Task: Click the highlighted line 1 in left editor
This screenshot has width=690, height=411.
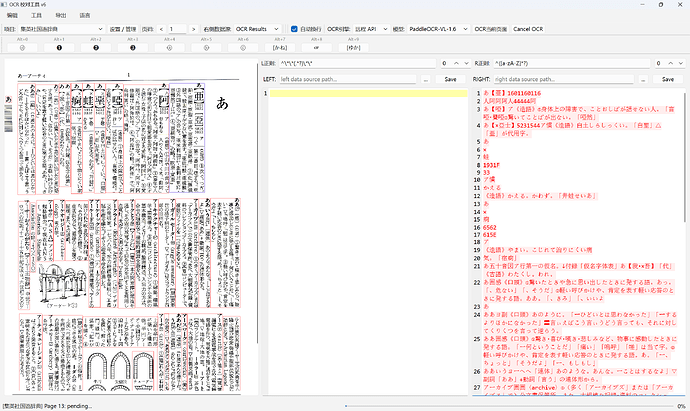Action: pos(369,93)
